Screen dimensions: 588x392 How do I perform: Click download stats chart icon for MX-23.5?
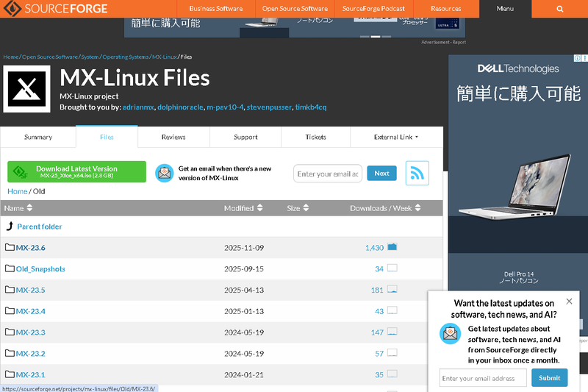tap(392, 289)
